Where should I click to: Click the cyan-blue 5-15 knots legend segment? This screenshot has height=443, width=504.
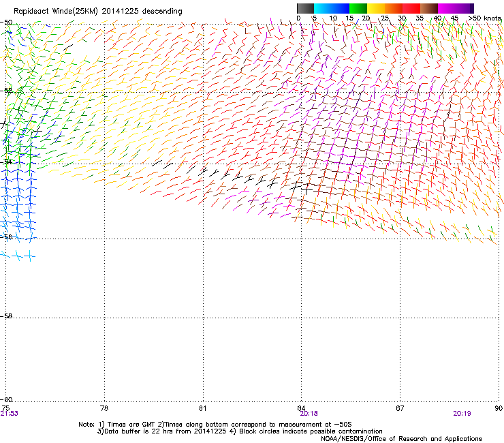coord(332,8)
